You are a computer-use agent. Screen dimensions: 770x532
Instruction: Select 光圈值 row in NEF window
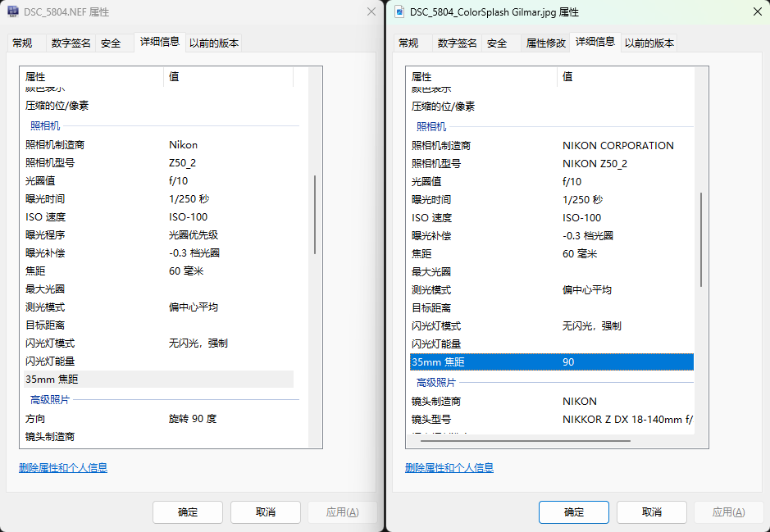(158, 181)
